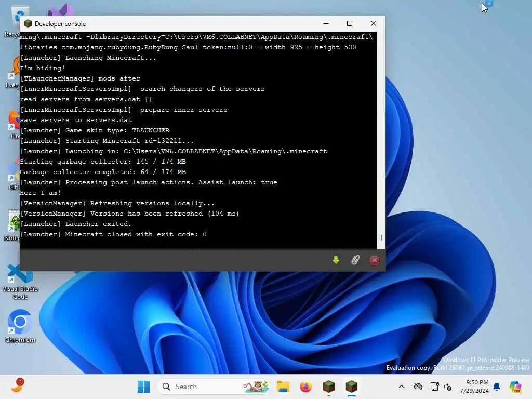The width and height of the screenshot is (532, 399).
Task: Click 'Launching Minecraft...' log line
Action: [x=88, y=58]
